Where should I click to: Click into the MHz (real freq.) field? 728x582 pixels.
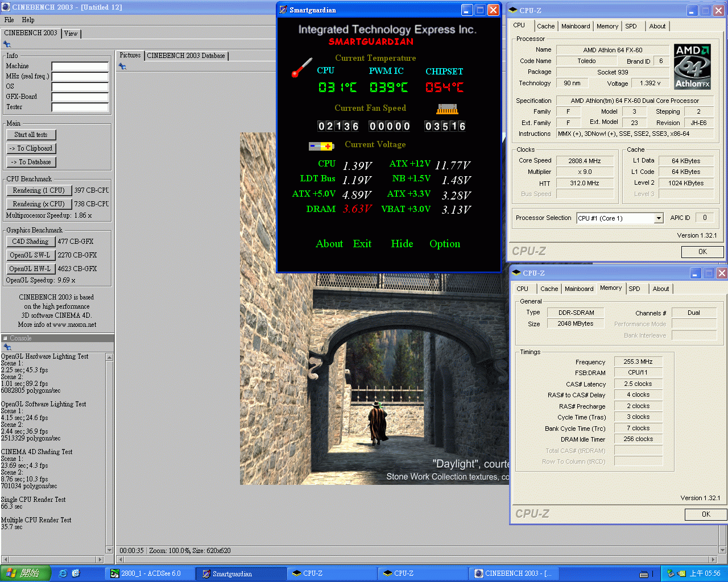pyautogui.click(x=80, y=77)
